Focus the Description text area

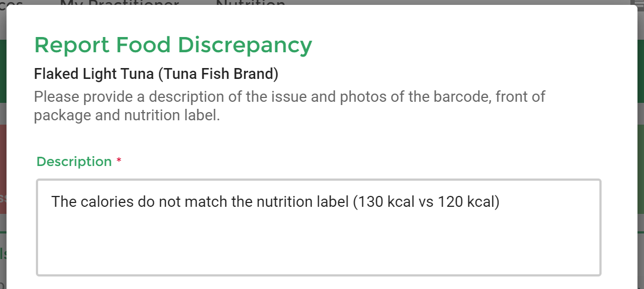pyautogui.click(x=319, y=227)
